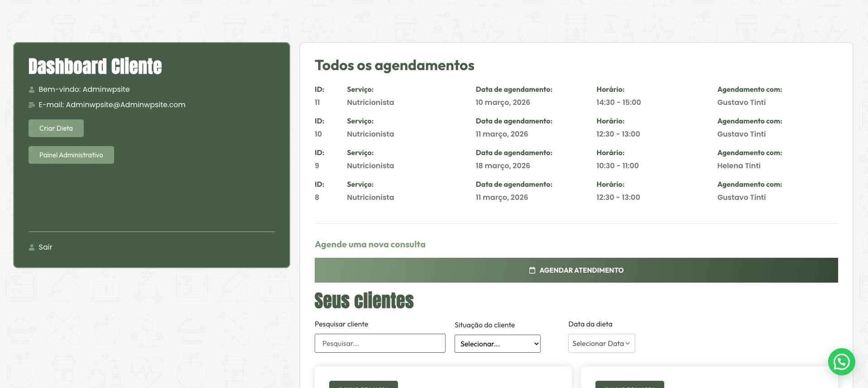Image resolution: width=868 pixels, height=388 pixels.
Task: Click Gustavo Tinti in appointment ID 10
Action: click(741, 134)
